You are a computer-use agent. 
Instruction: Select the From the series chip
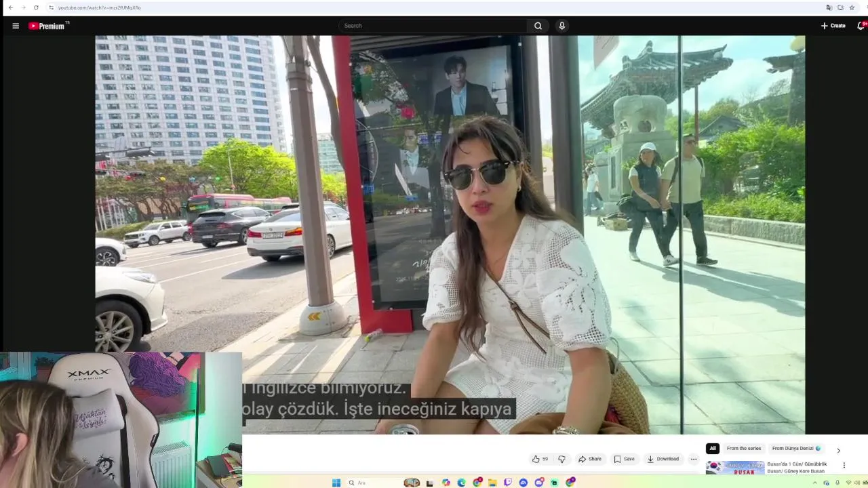pos(744,448)
